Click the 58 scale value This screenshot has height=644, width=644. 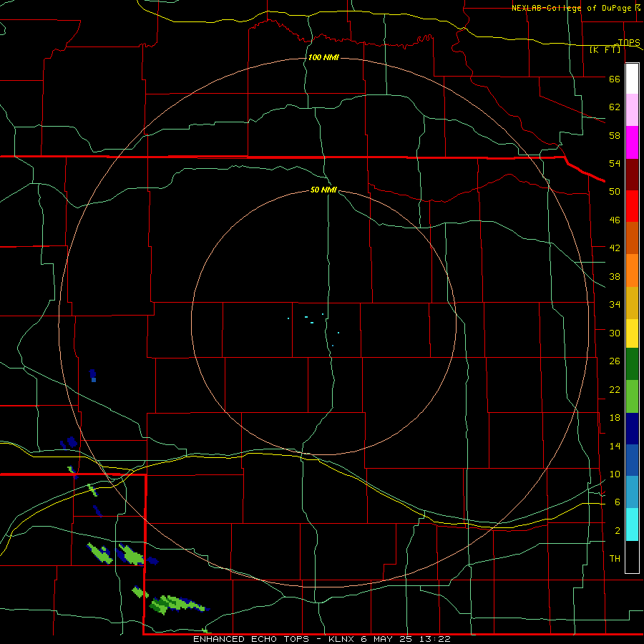tap(615, 135)
